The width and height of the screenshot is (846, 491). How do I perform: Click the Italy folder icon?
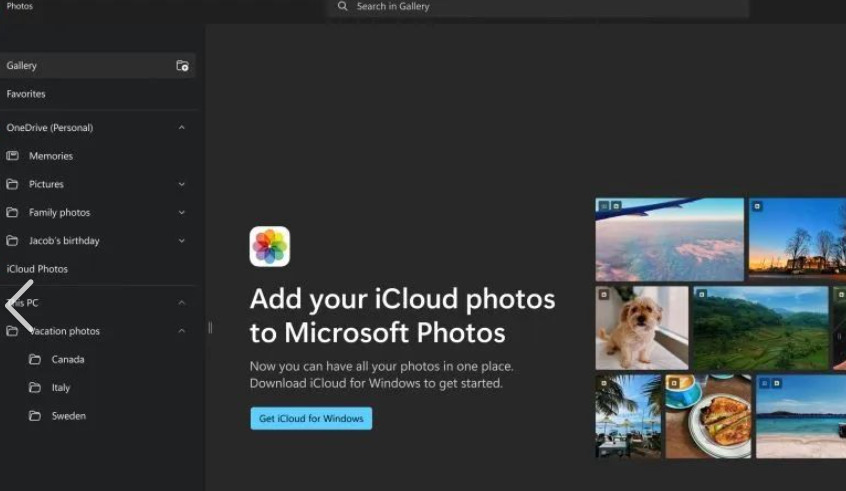pyautogui.click(x=35, y=387)
